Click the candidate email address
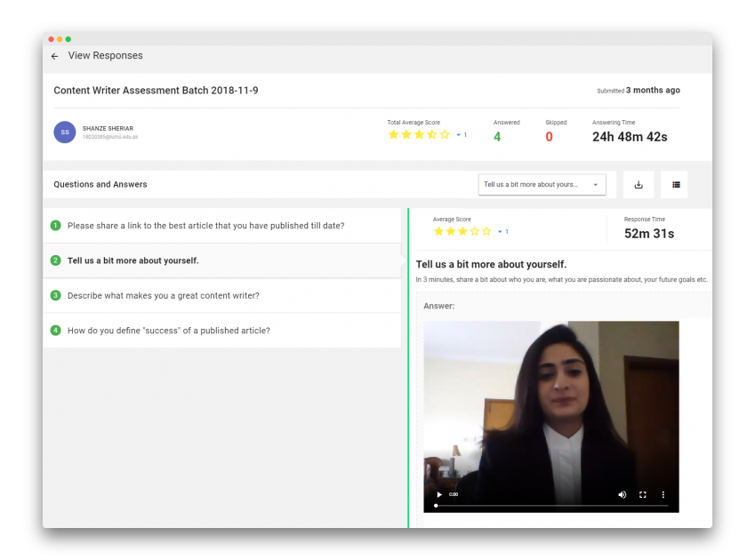Viewport: 755px width, 560px height. pyautogui.click(x=110, y=138)
